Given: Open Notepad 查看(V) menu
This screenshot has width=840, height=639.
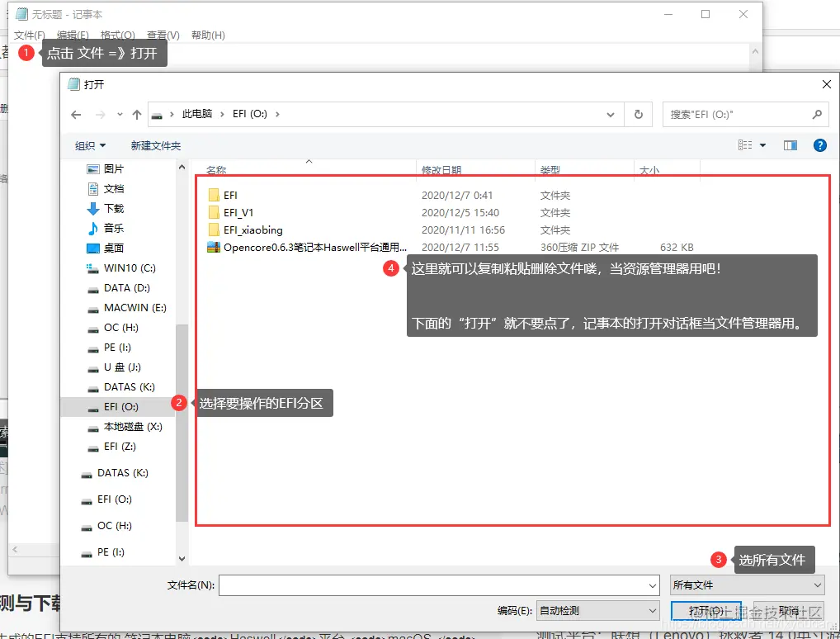Looking at the screenshot, I should pos(163,35).
